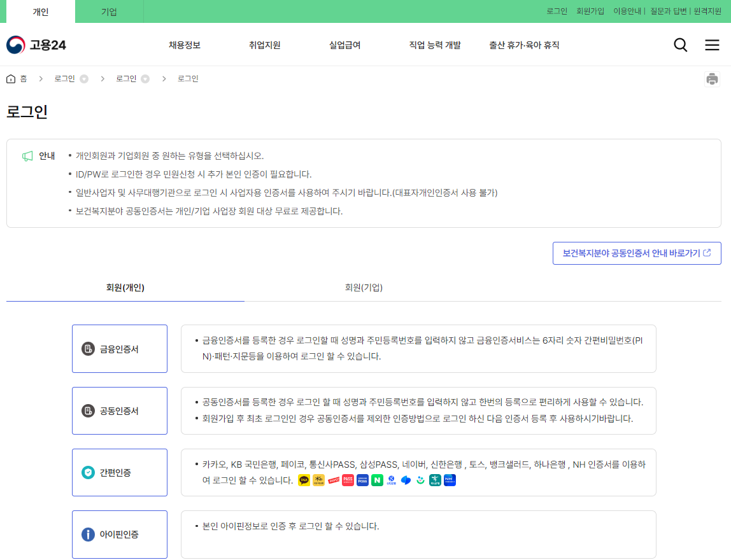Select the Naver authentication icon
Viewport: 731px width, 560px height.
click(377, 480)
